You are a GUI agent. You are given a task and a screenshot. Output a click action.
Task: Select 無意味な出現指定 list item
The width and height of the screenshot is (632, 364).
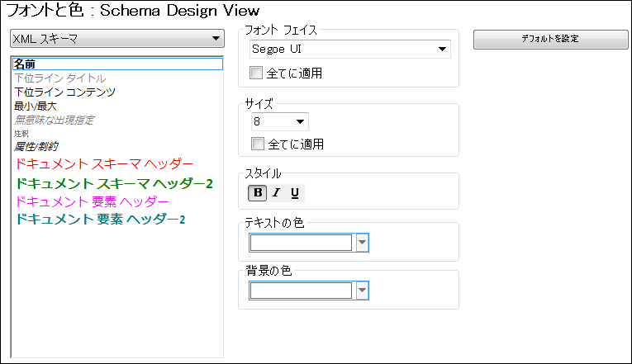(x=55, y=120)
